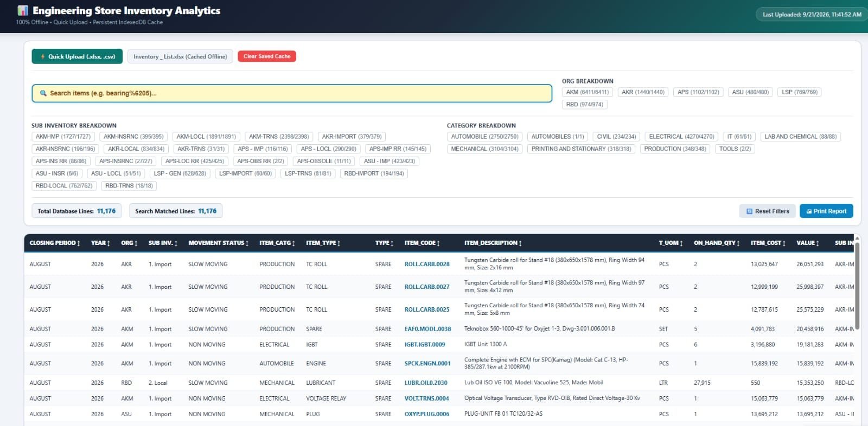Sort by VALUE column header
Image resolution: width=868 pixels, height=426 pixels.
pyautogui.click(x=807, y=243)
